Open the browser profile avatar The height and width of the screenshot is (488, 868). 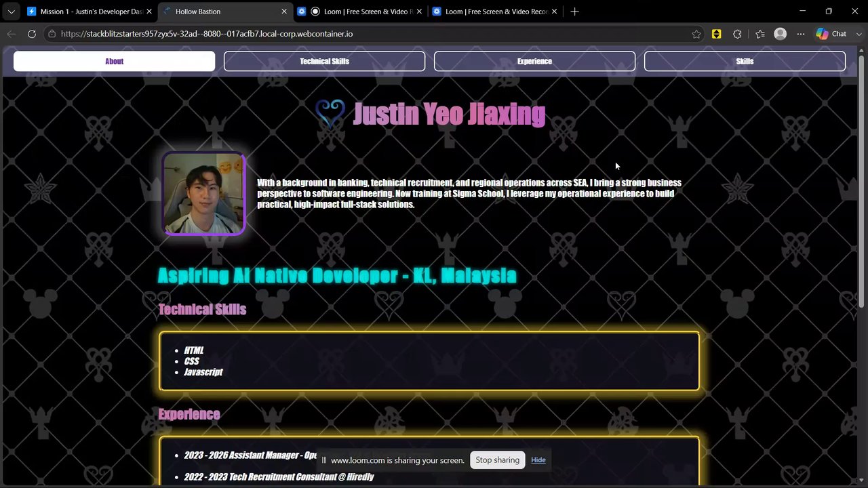pos(781,34)
